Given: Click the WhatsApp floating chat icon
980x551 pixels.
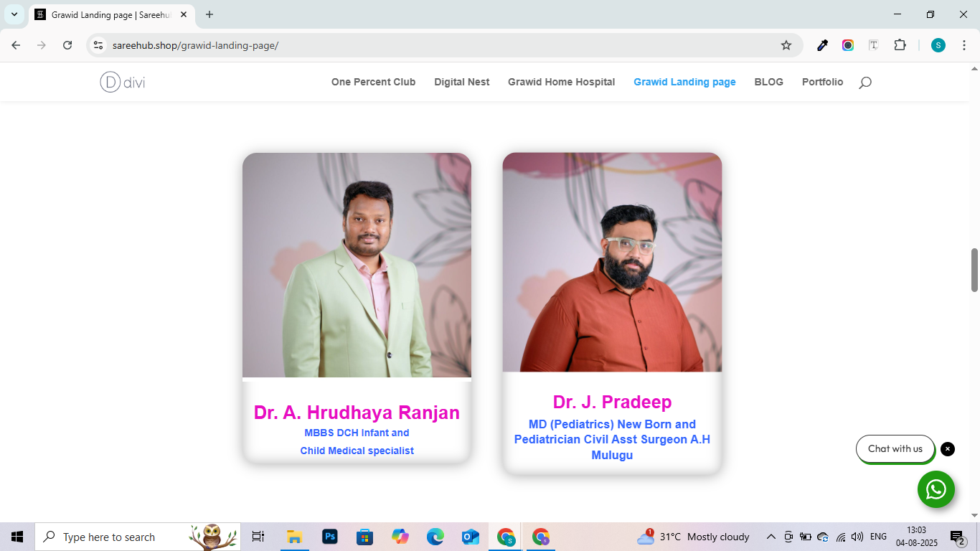Looking at the screenshot, I should [x=936, y=489].
